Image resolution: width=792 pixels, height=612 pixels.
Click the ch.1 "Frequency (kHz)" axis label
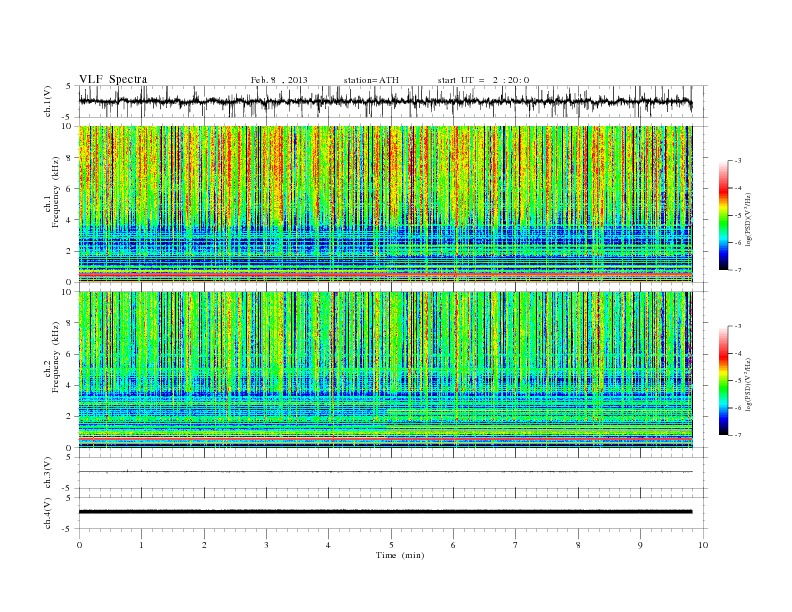[x=56, y=192]
